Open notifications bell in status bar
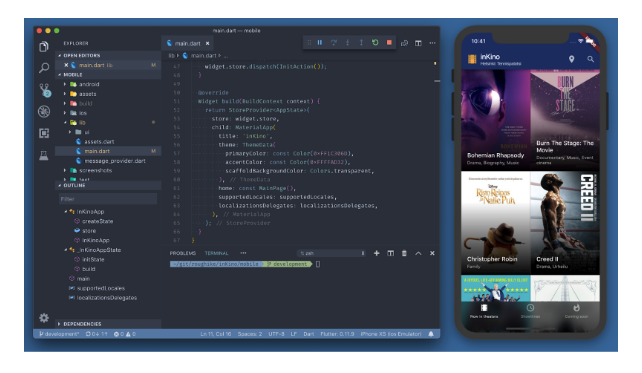Screen dimensions: 642x373 tap(431, 334)
